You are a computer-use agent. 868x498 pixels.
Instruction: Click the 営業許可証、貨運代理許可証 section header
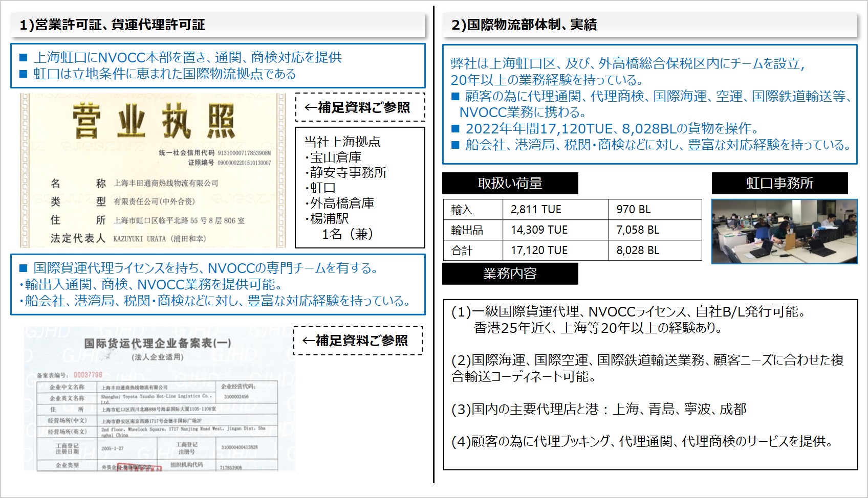pos(113,25)
